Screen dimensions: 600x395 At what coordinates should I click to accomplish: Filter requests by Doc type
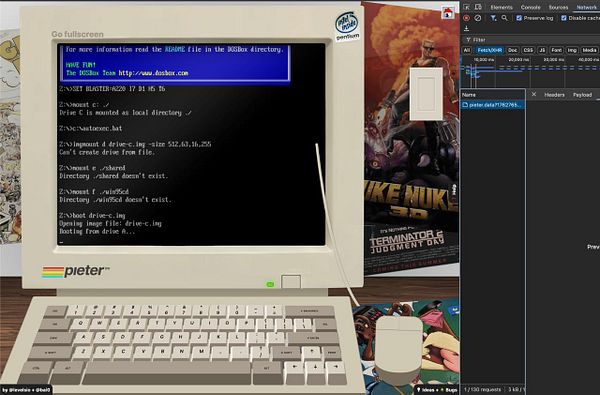pos(513,50)
